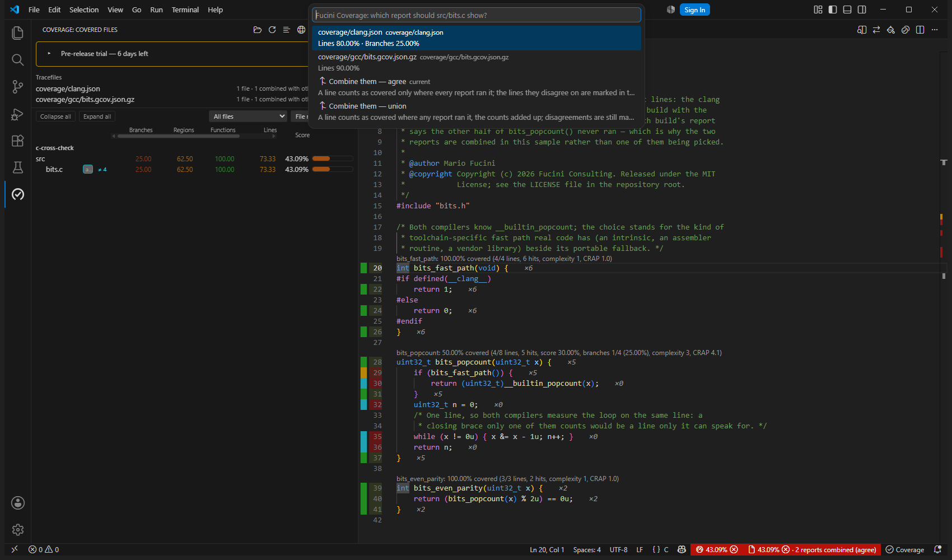Split the editor to the right

click(x=920, y=30)
